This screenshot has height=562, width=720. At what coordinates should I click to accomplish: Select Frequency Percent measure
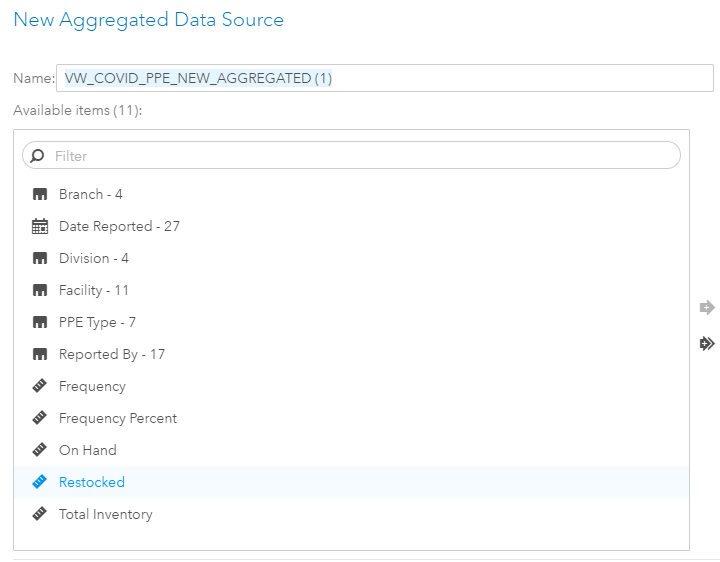tap(118, 418)
